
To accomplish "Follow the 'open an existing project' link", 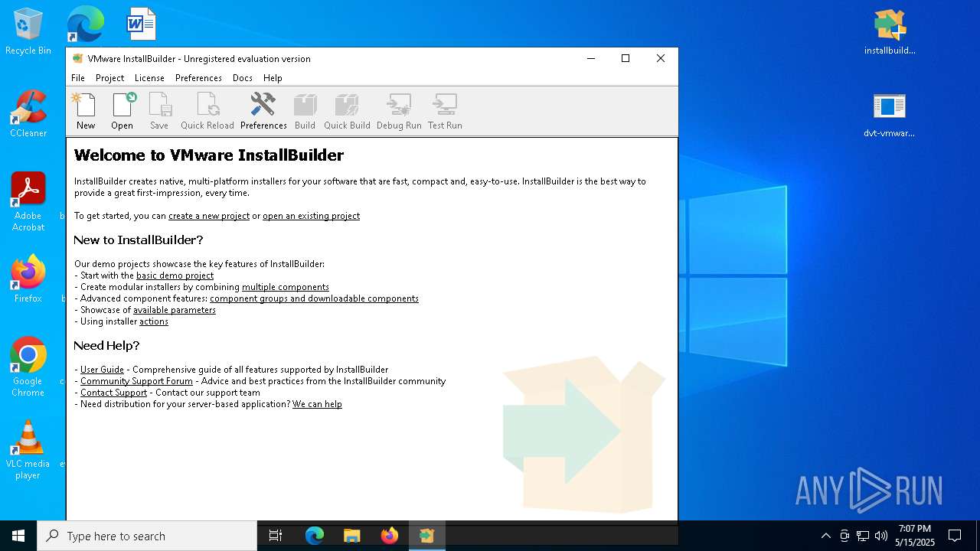I will [311, 216].
